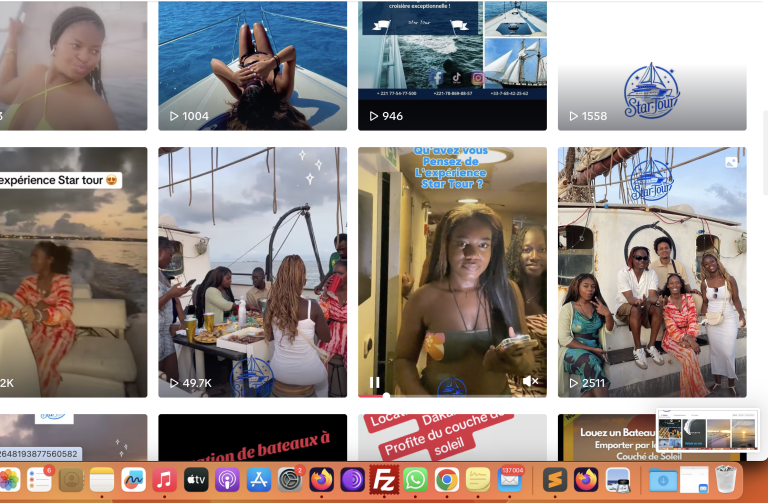Open FileZilla from the dock

384,480
